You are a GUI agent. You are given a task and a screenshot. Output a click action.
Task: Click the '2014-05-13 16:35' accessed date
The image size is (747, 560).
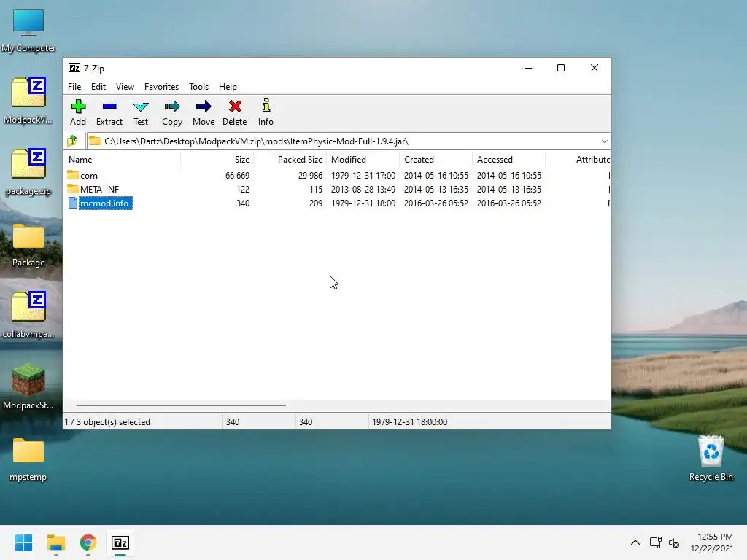[508, 189]
